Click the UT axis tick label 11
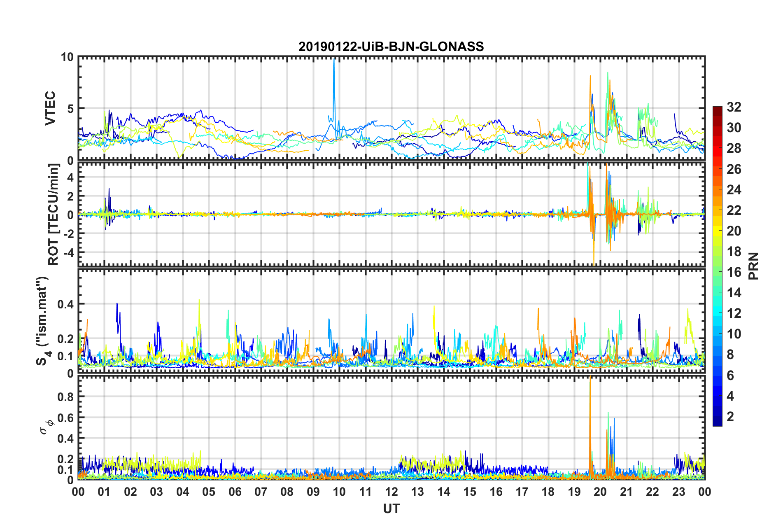783x532 pixels. click(x=366, y=492)
